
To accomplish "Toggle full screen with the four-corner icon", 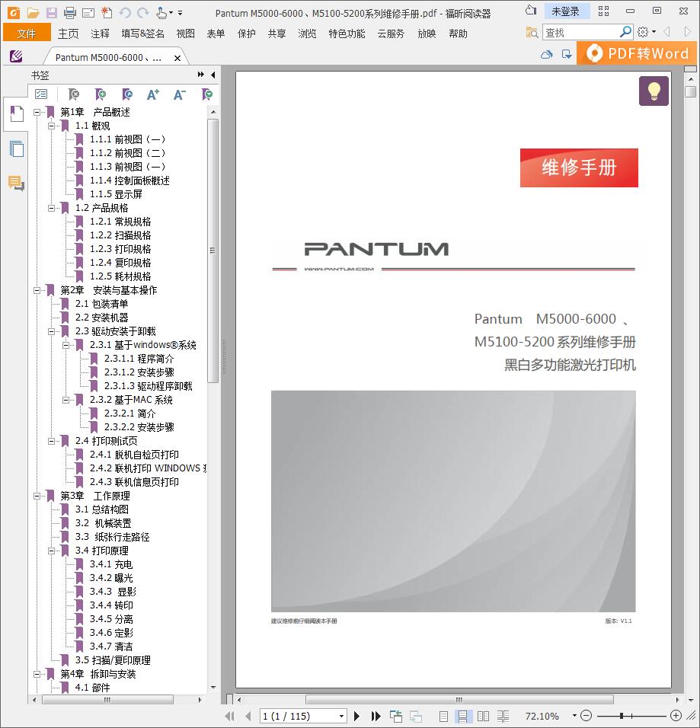I will [x=603, y=11].
